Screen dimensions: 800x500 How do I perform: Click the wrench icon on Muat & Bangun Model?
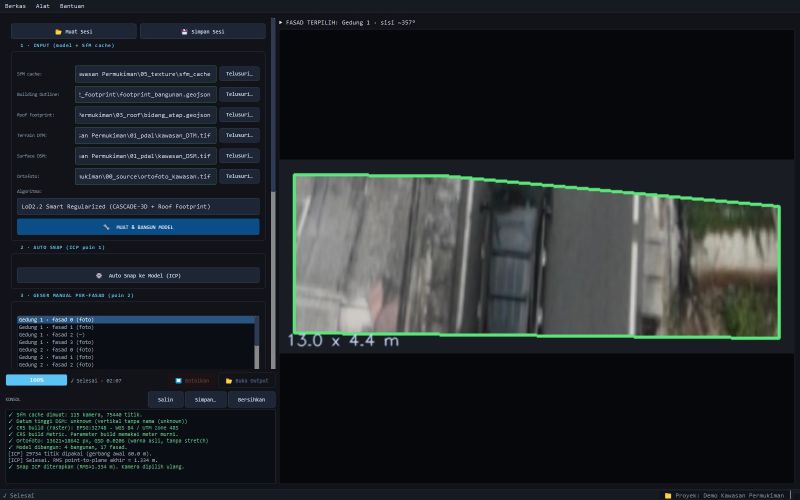coord(106,227)
